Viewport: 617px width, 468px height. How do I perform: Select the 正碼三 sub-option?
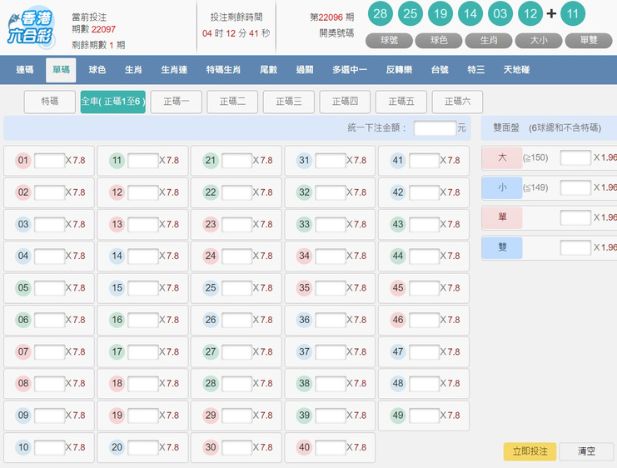(x=289, y=102)
